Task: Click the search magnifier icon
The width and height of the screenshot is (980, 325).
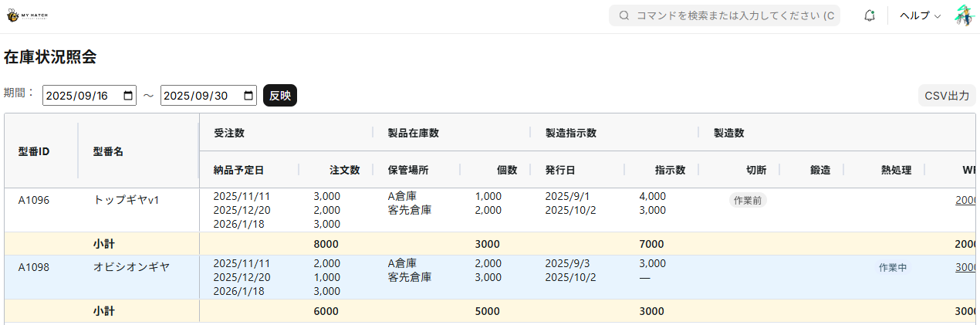Action: coord(624,15)
